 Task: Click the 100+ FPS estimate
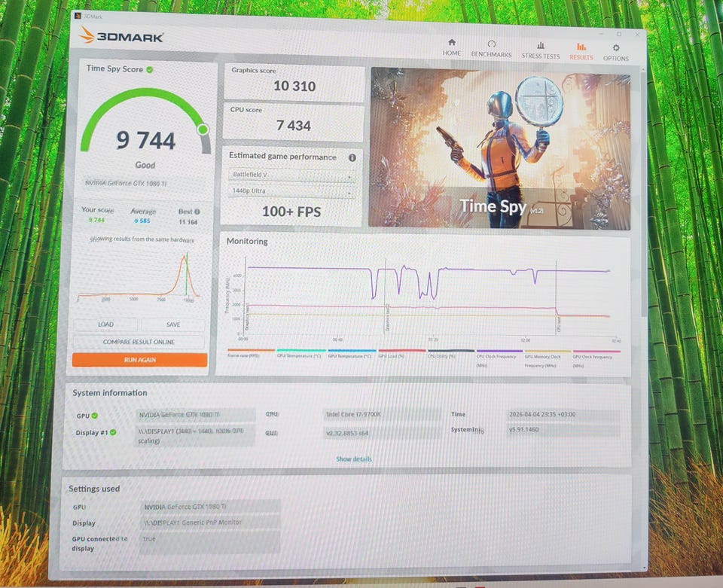pos(291,212)
